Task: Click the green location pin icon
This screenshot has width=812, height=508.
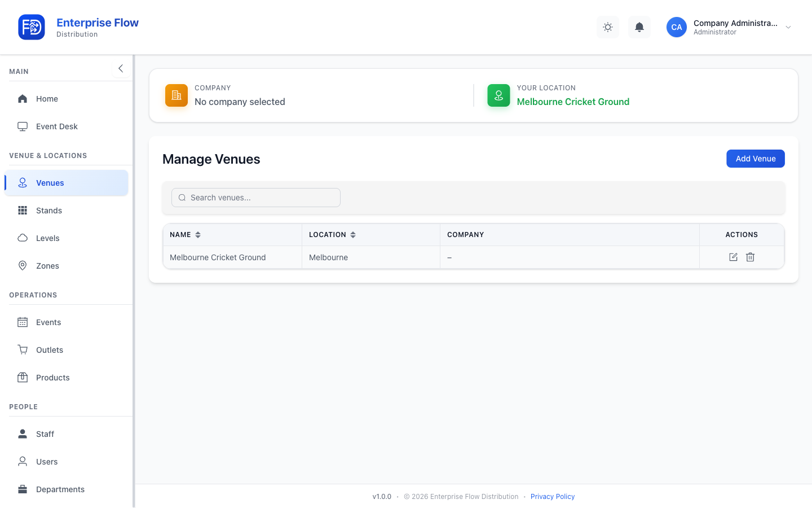Action: [498, 95]
